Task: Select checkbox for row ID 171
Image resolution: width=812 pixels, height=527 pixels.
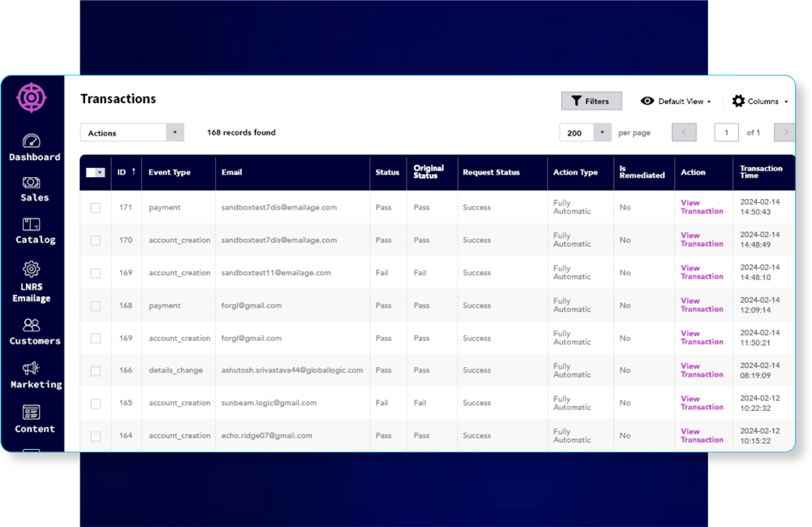Action: [x=96, y=208]
